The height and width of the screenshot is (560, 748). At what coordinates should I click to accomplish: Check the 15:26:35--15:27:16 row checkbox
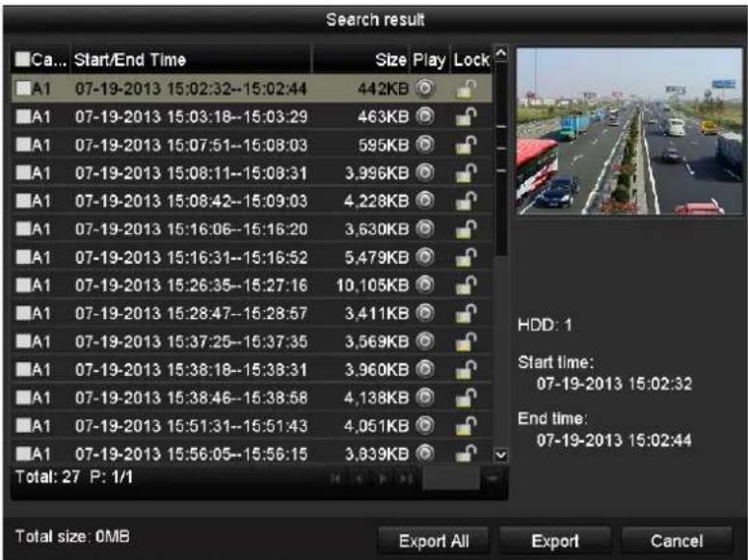click(23, 285)
